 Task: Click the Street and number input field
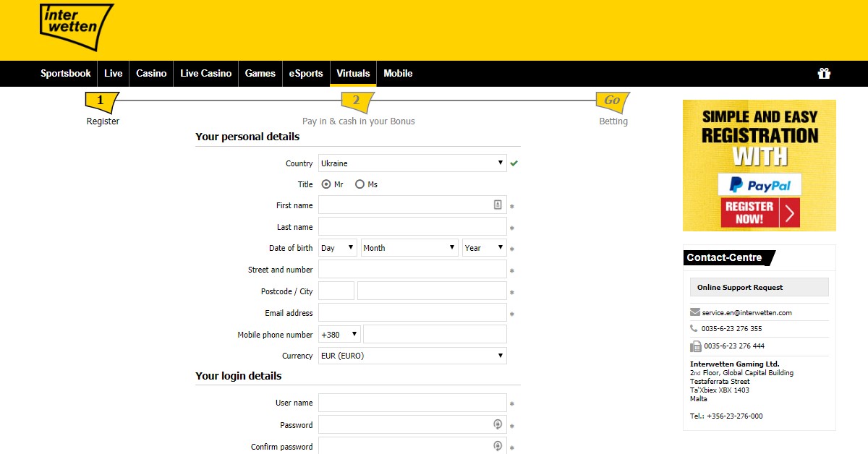(x=412, y=270)
